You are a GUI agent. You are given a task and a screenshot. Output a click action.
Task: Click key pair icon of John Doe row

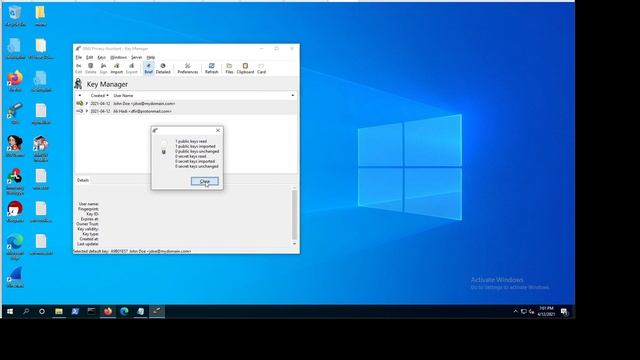click(80, 104)
